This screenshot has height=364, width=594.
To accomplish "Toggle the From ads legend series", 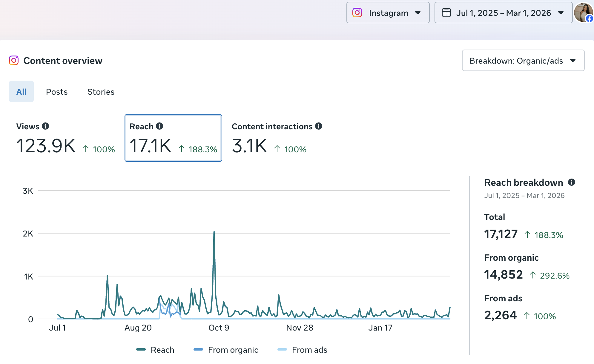I will point(309,350).
